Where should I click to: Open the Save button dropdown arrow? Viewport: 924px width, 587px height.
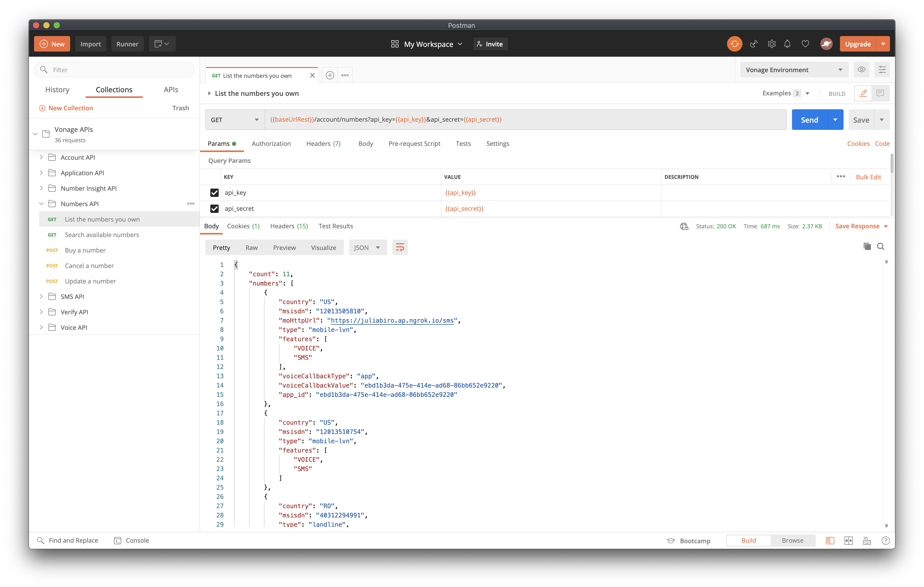(882, 120)
